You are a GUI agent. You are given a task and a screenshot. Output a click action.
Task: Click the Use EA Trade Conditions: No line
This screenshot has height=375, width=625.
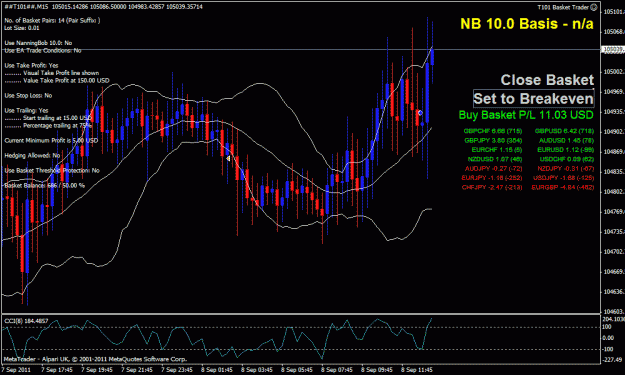pos(43,51)
